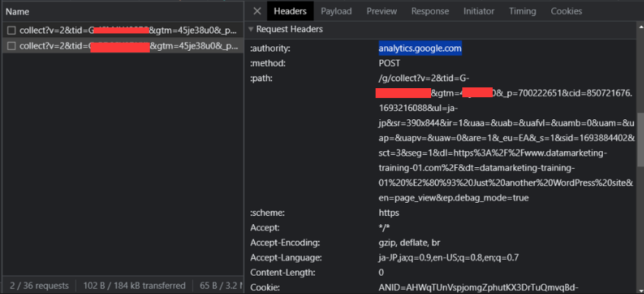644x294 pixels.
Task: Click the :authority: header name
Action: 270,49
